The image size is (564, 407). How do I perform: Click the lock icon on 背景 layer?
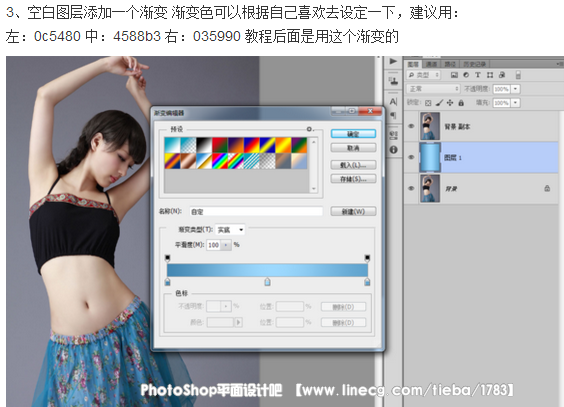[x=547, y=188]
